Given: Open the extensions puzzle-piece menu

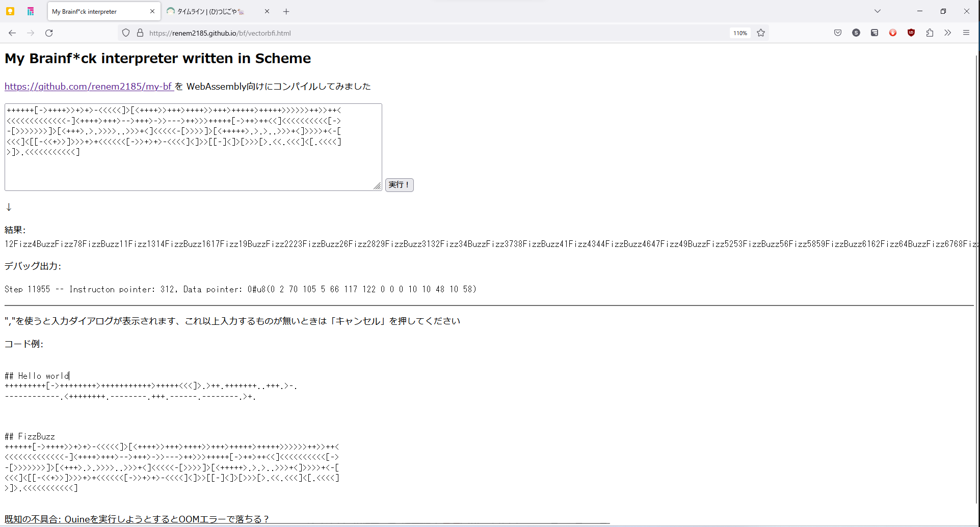Looking at the screenshot, I should tap(930, 33).
